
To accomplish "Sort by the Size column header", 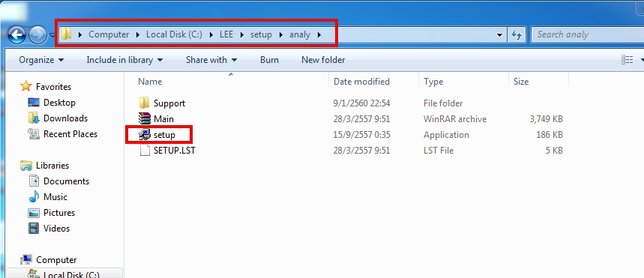I will click(x=521, y=82).
